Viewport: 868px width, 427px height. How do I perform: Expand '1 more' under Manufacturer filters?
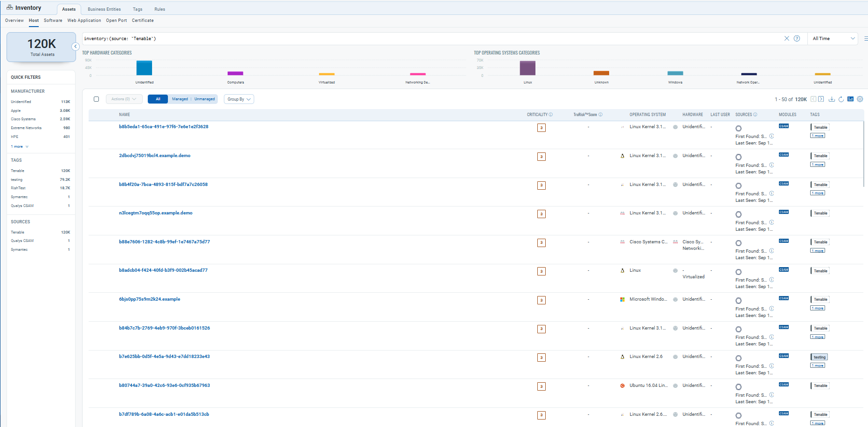coord(20,147)
